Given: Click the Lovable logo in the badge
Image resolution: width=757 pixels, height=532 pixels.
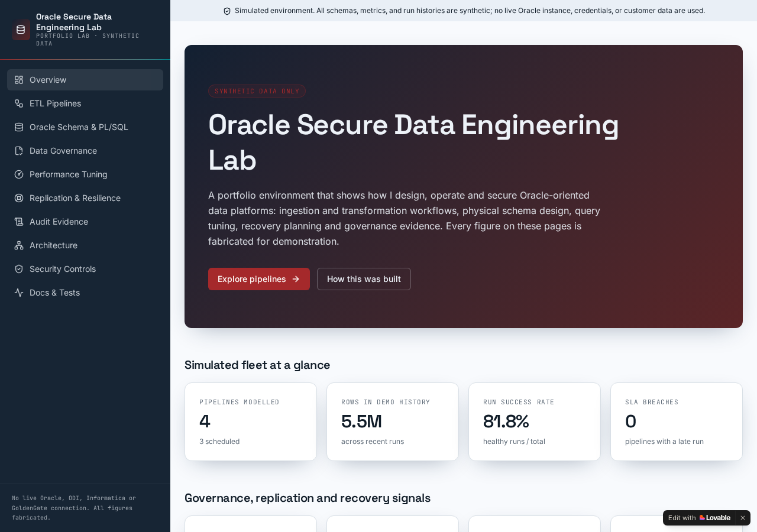Looking at the screenshot, I should tap(715, 518).
